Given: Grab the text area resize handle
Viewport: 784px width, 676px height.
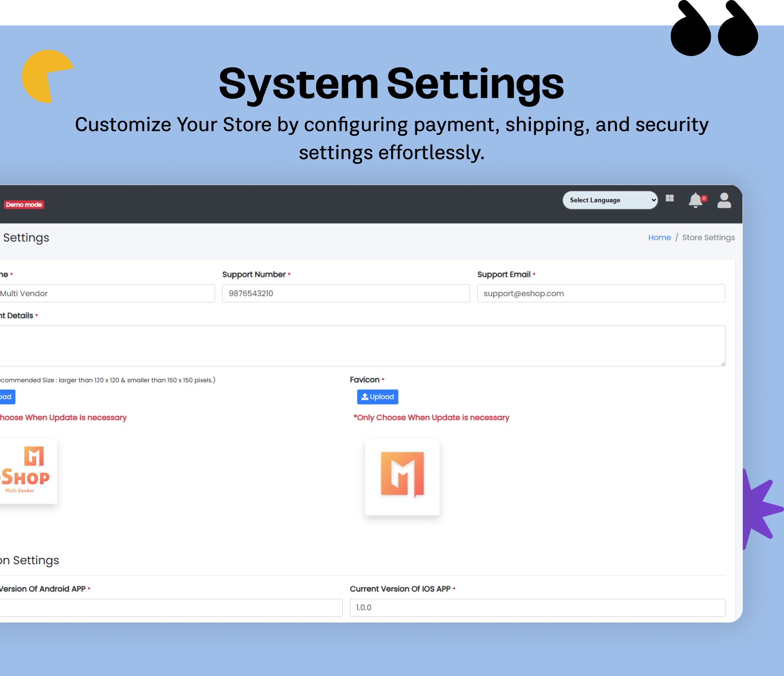Looking at the screenshot, I should pyautogui.click(x=722, y=363).
